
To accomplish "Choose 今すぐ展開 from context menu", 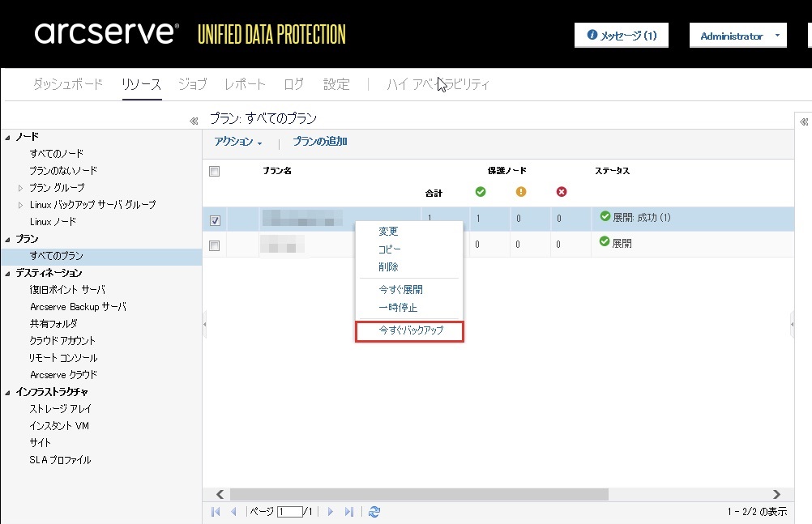I will pos(401,289).
